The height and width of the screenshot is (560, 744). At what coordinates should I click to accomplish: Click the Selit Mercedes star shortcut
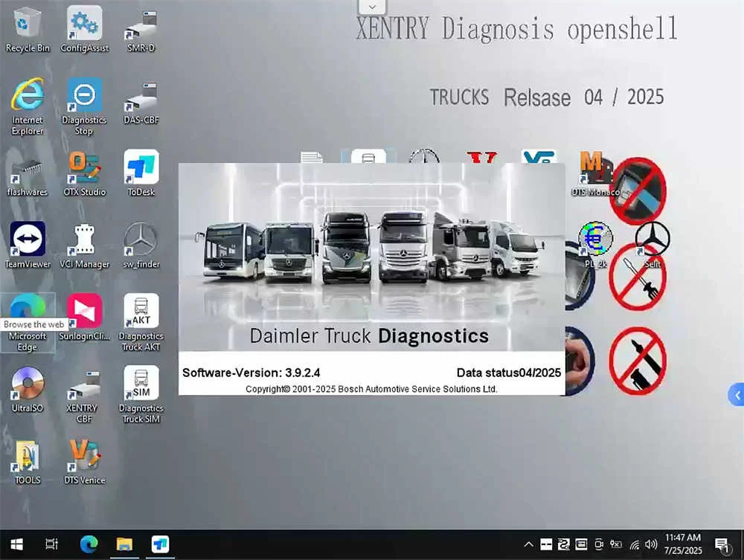tap(652, 245)
